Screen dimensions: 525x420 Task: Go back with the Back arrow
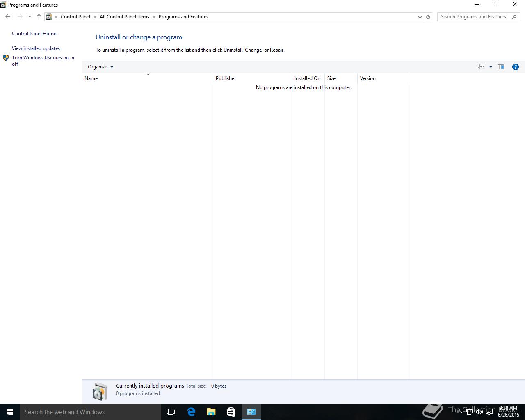[8, 17]
